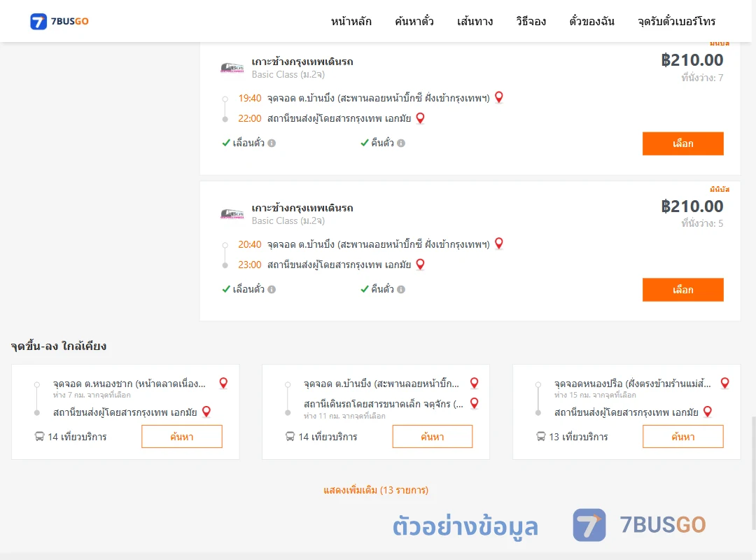
Task: Open เส้นทาง menu item
Action: pos(475,21)
